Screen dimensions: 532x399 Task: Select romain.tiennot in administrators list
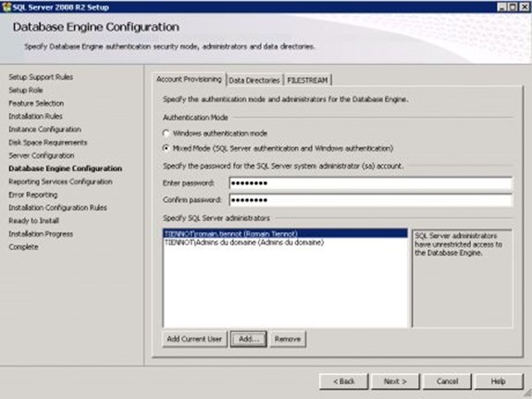[285, 233]
